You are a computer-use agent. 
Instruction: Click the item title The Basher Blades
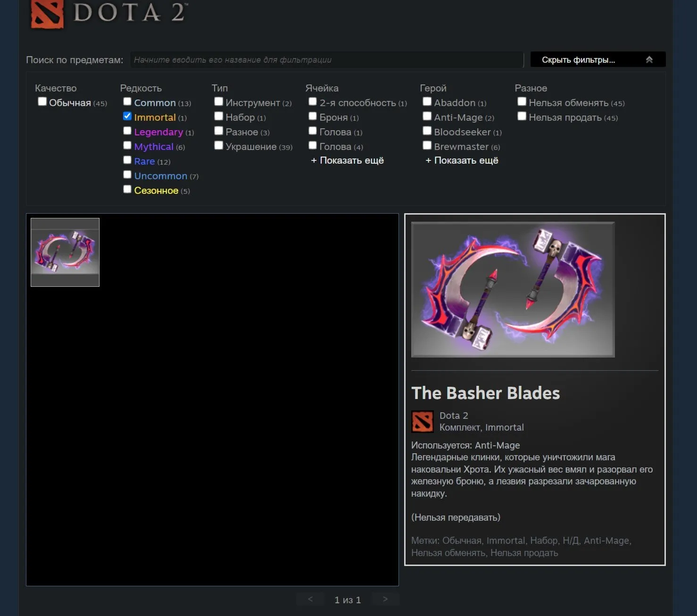[x=486, y=393]
